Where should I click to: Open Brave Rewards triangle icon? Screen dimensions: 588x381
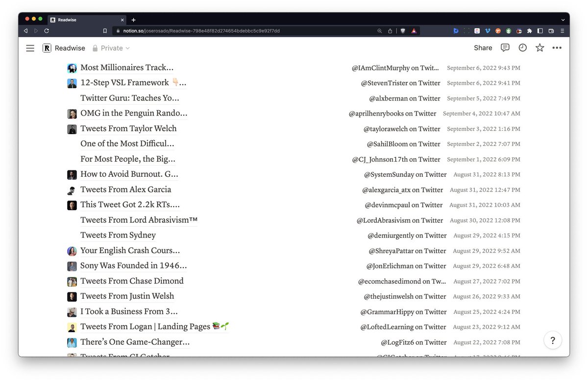coord(414,31)
